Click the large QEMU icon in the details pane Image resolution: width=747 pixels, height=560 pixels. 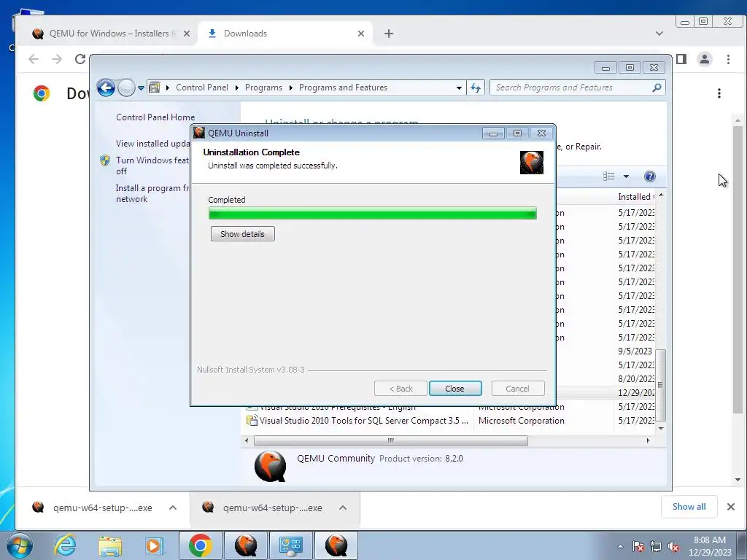270,466
